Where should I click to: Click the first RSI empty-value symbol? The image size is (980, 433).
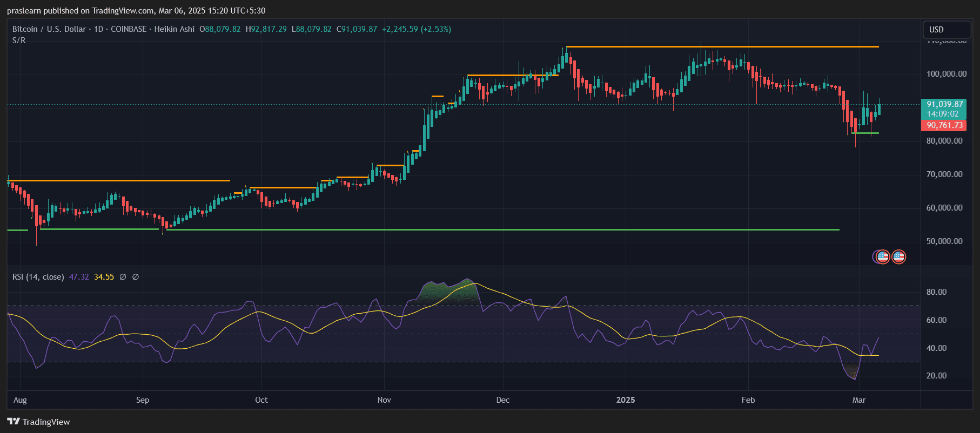tap(123, 277)
